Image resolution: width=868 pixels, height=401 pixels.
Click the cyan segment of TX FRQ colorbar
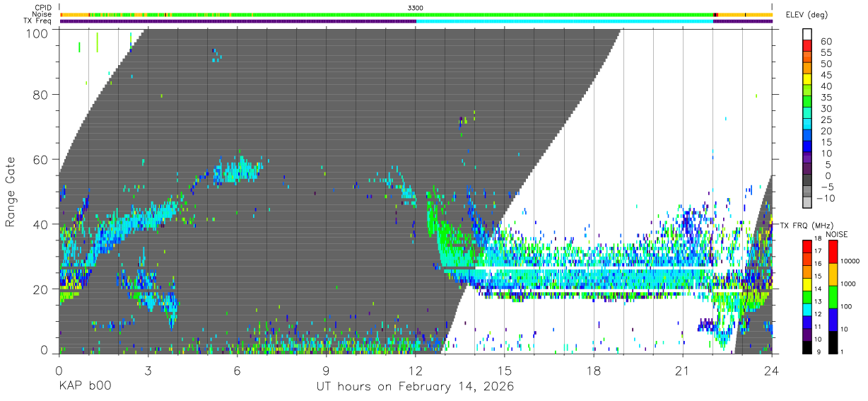[807, 308]
